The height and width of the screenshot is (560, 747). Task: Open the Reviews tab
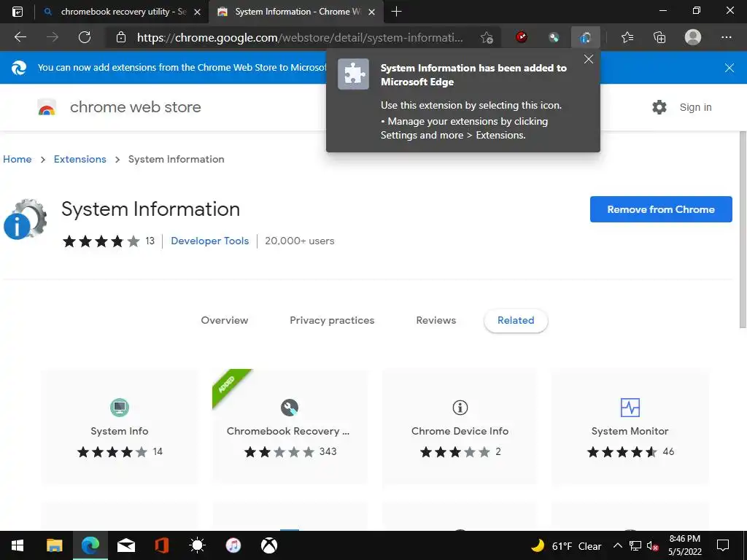pyautogui.click(x=436, y=321)
